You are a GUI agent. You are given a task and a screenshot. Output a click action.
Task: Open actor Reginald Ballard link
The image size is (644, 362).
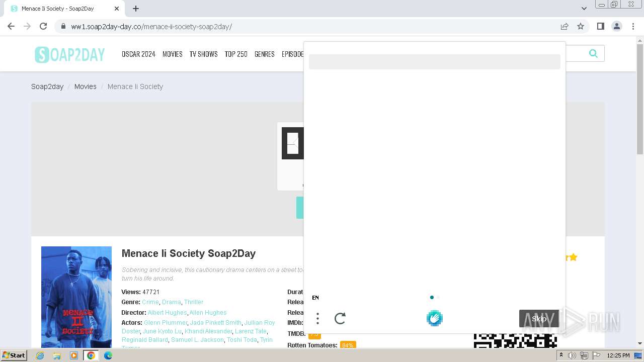click(x=145, y=340)
